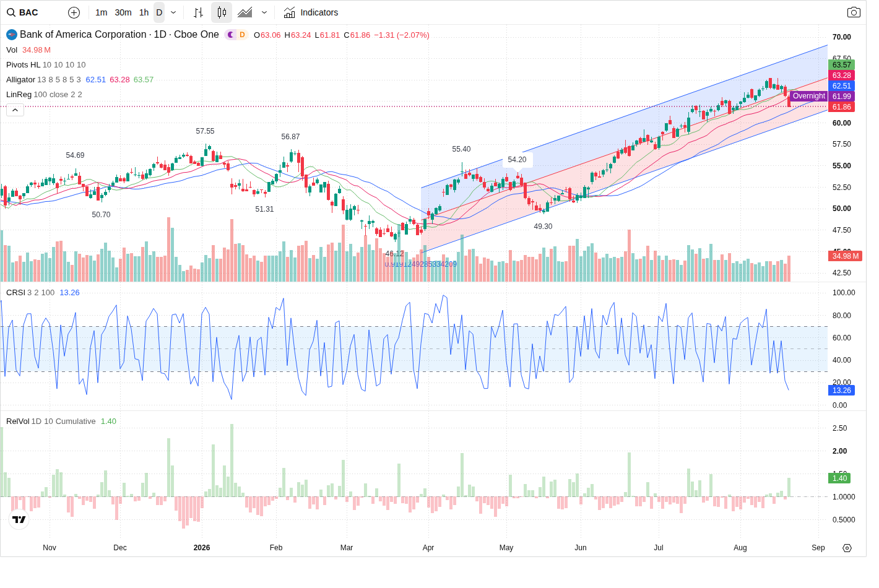Viewport: 879px width, 588px height.
Task: Click the TradingView logo
Action: (x=19, y=520)
